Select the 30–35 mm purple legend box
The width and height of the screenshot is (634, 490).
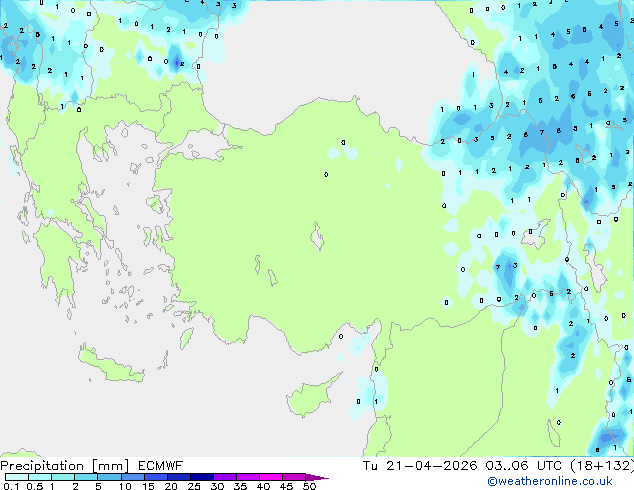(x=224, y=477)
